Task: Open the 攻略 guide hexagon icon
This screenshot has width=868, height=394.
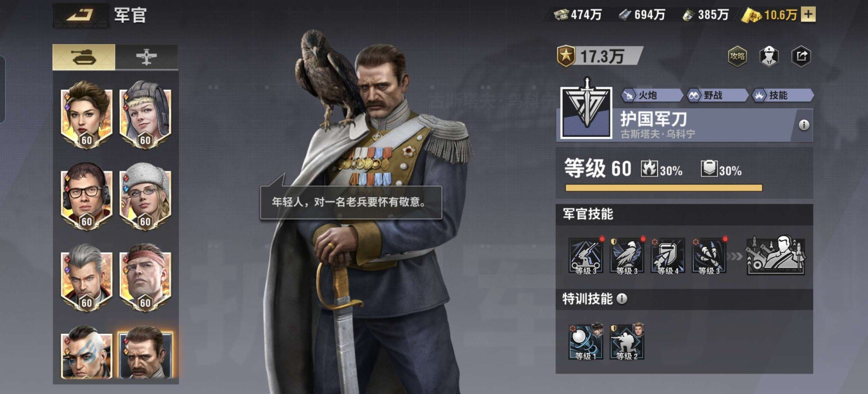Action: pyautogui.click(x=737, y=56)
